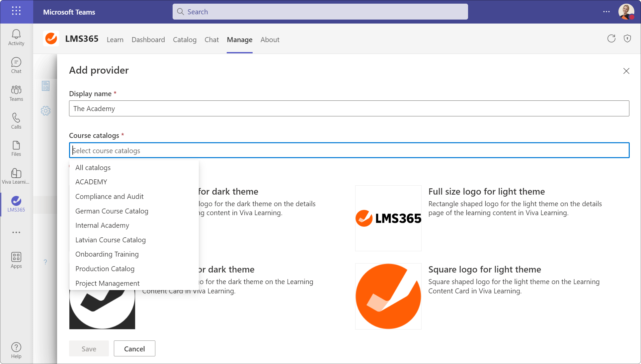
Task: Open Chat in the left rail
Action: click(x=16, y=65)
